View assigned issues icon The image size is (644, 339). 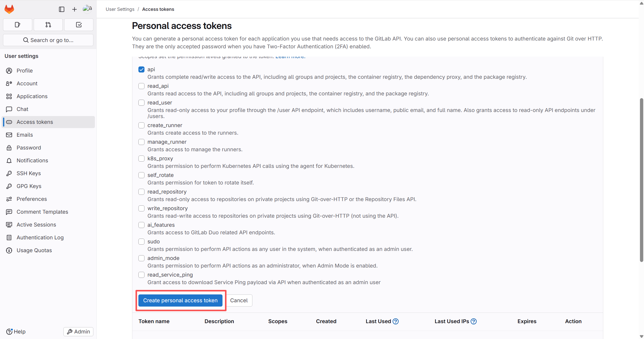(x=18, y=25)
